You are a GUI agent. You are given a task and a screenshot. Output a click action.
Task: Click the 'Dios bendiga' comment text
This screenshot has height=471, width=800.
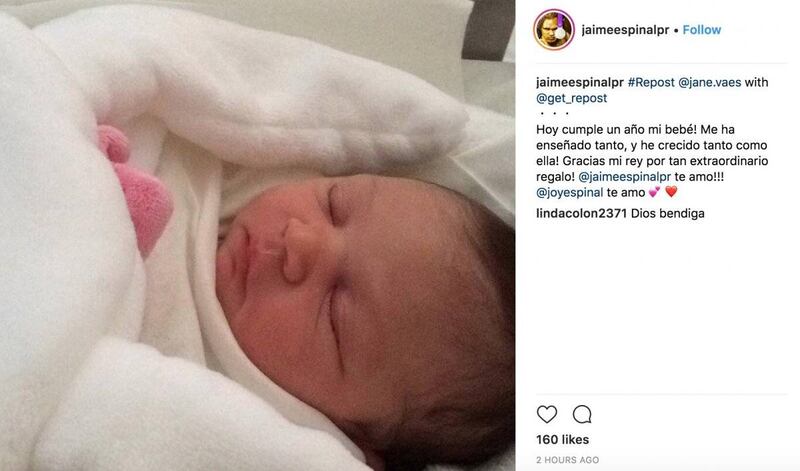[x=667, y=213]
